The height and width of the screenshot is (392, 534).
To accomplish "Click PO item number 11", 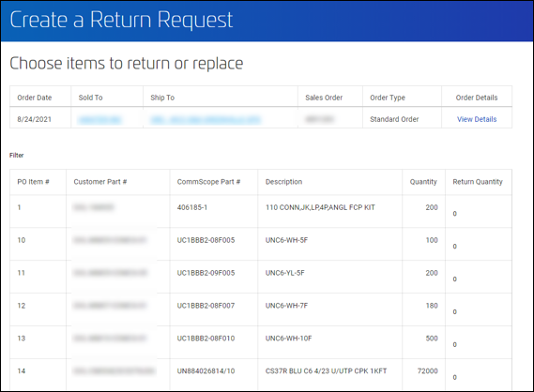I will 21,273.
